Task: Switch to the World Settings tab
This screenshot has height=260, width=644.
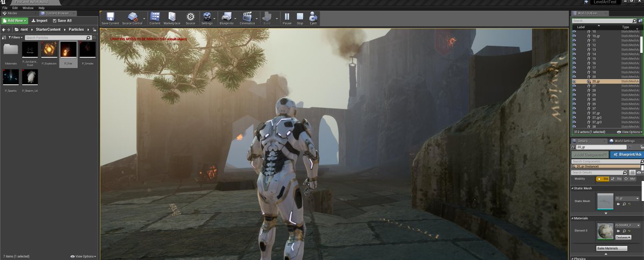Action: click(625, 140)
